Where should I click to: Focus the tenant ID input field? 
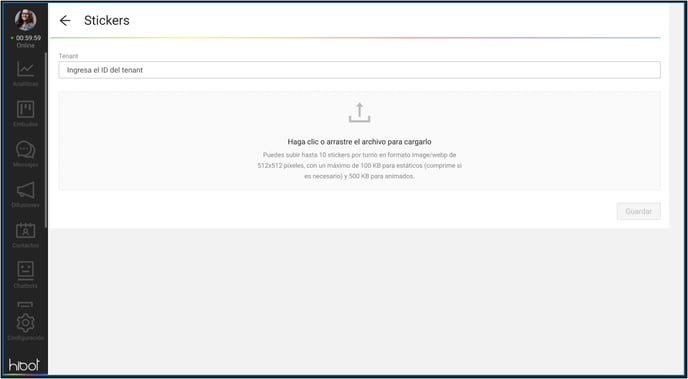(x=359, y=70)
